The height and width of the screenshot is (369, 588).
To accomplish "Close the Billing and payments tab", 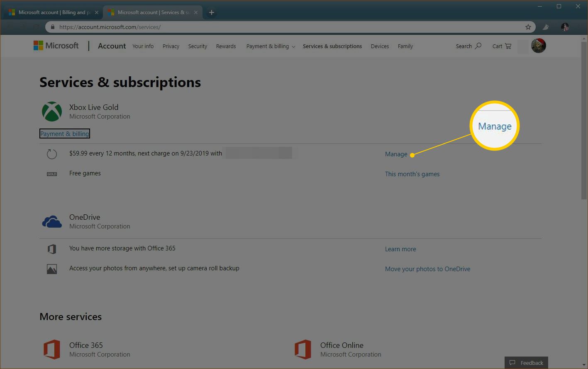I will point(97,12).
